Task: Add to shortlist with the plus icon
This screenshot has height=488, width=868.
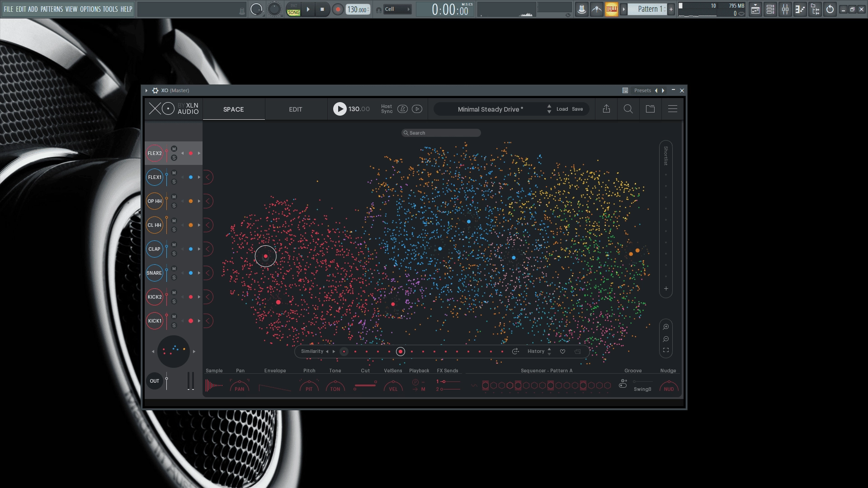Action: tap(666, 288)
